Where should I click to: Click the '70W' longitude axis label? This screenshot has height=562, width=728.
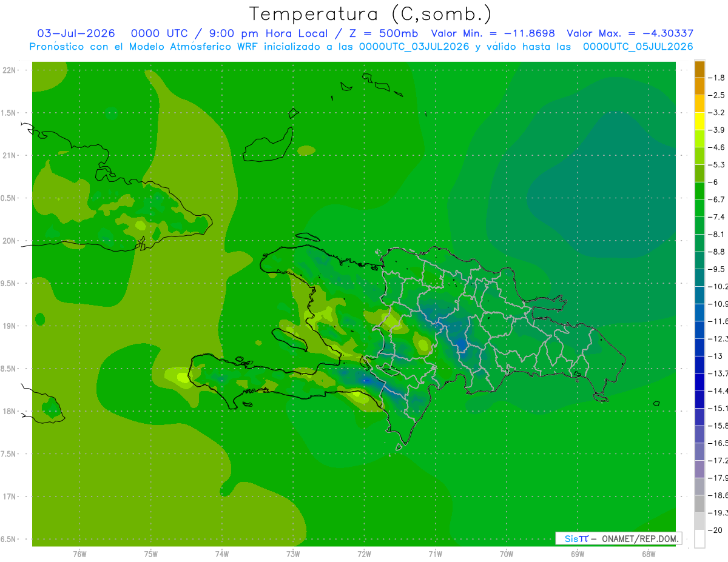(x=507, y=554)
